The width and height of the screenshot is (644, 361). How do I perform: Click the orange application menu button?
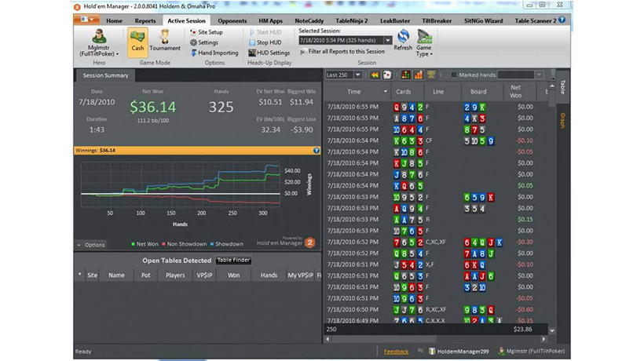click(x=86, y=20)
